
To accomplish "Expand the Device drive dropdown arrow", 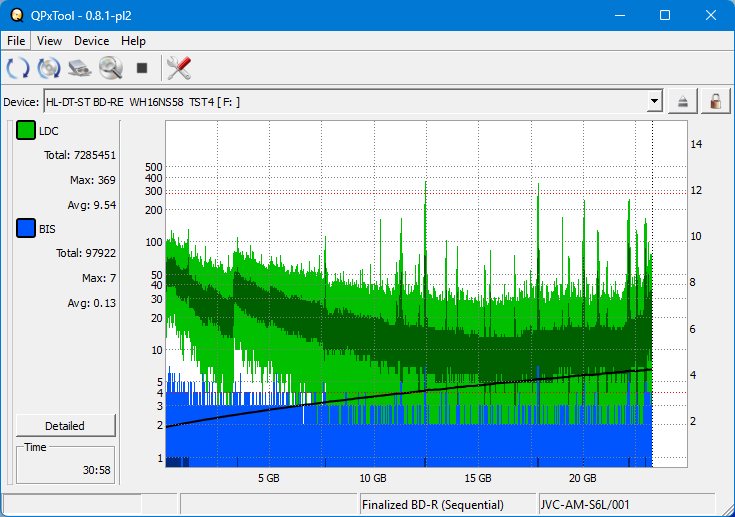I will [655, 102].
